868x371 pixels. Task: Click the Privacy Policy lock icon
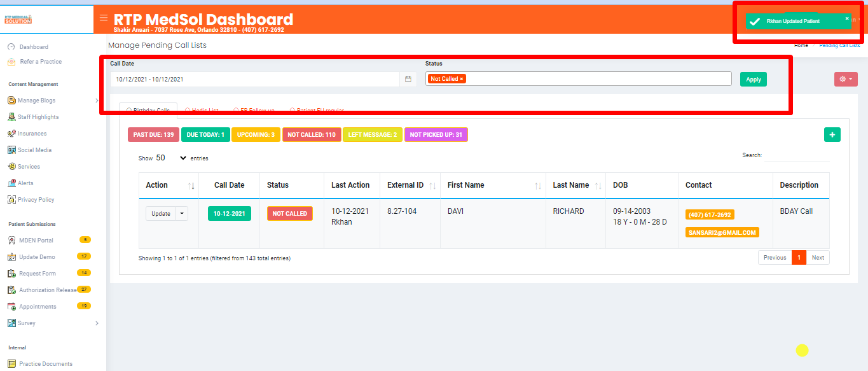point(11,200)
